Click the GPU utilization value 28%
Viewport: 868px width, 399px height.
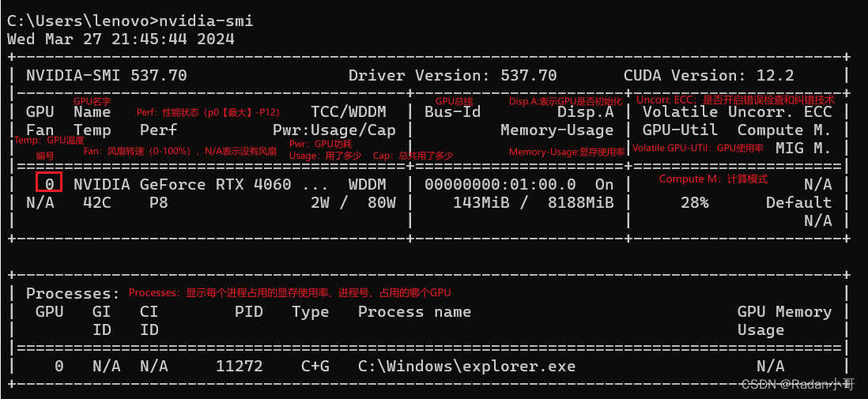pos(694,203)
